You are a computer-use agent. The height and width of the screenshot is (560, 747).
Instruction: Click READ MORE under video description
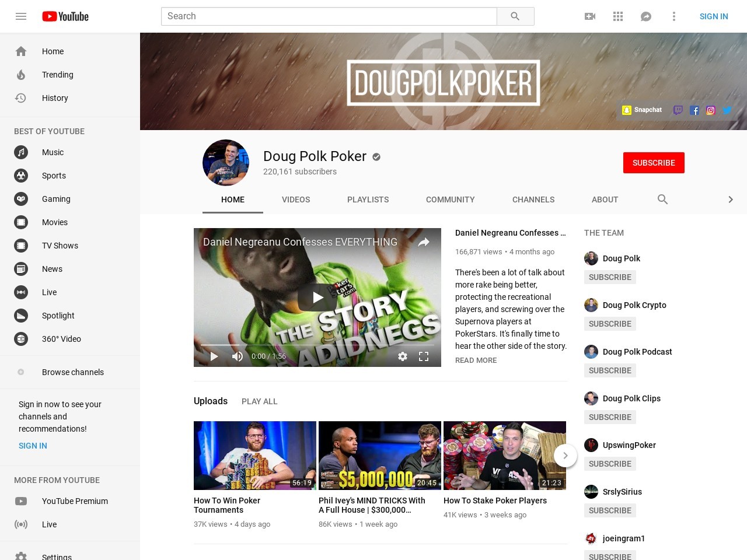coord(476,360)
